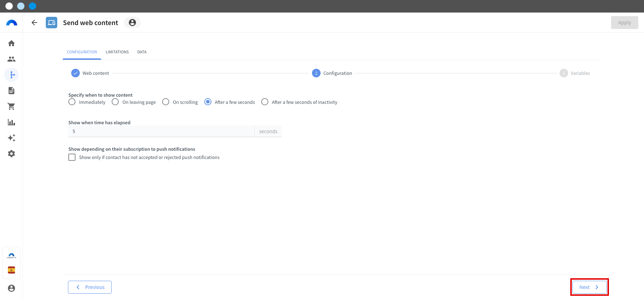Select the Immediately option
Screen dimensions: 644x299
72,102
